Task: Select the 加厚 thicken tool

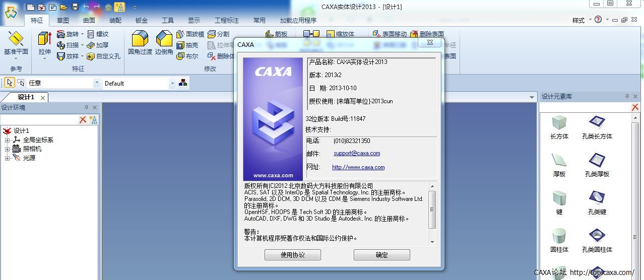Action: tap(98, 45)
